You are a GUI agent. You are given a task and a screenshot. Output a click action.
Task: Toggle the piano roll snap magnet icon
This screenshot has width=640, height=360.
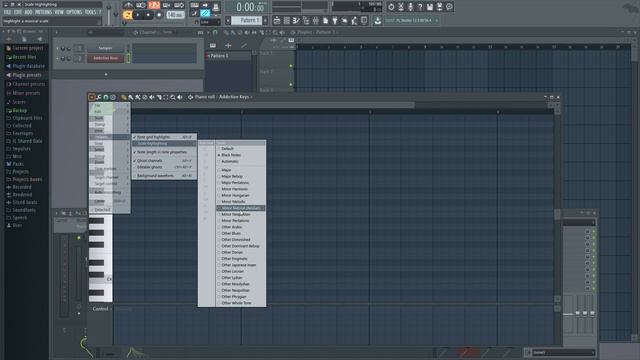(106, 97)
